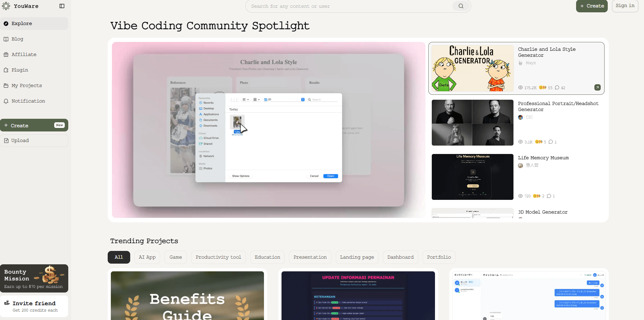Switch to the Dashboard category tab

pos(400,257)
